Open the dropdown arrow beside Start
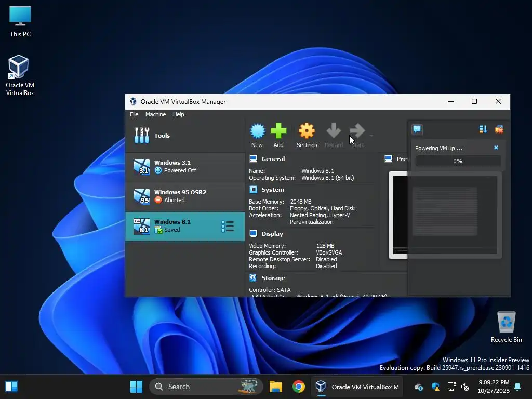The image size is (532, 399). (x=371, y=136)
